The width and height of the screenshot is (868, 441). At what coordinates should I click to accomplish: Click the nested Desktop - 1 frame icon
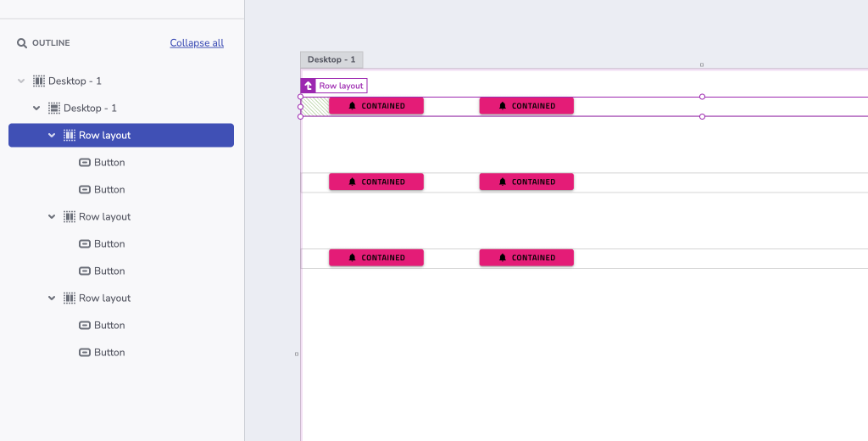(x=54, y=108)
